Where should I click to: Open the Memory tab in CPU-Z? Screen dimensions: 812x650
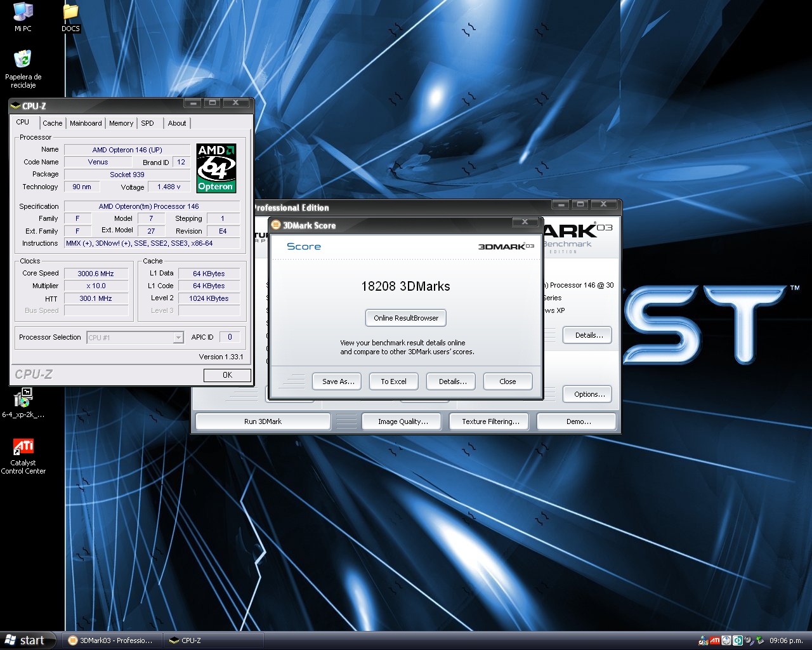click(x=121, y=123)
